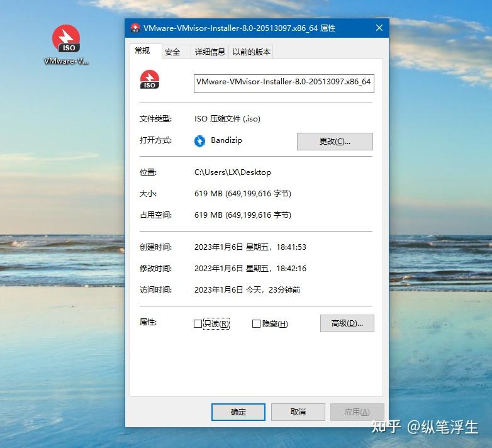Click the large ISO file icon beside filename

[x=150, y=79]
